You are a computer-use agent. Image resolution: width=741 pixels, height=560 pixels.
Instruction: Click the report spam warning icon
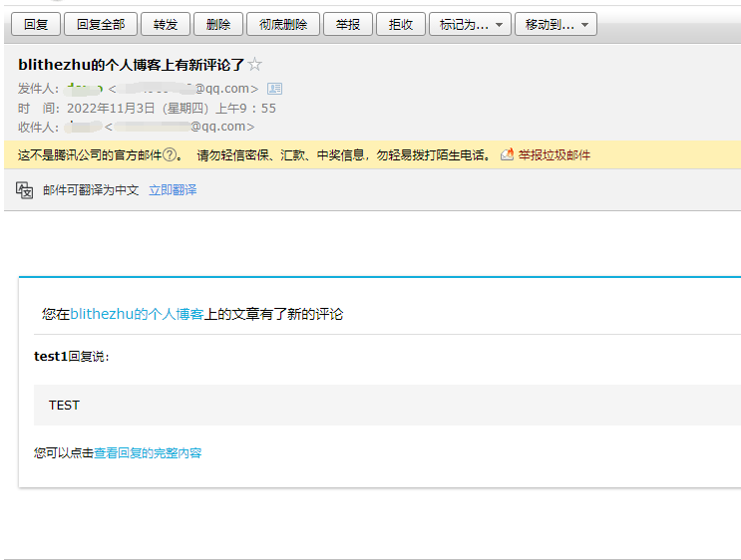pos(507,155)
